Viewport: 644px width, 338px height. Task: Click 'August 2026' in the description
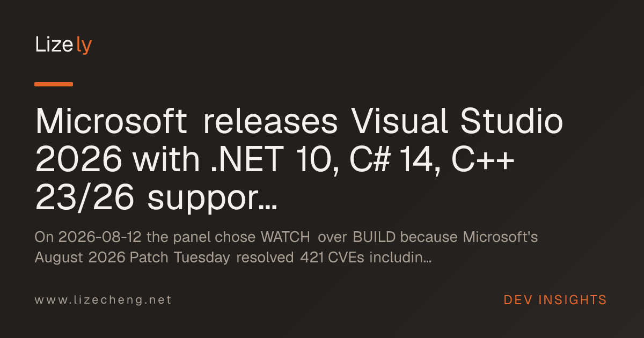point(80,259)
